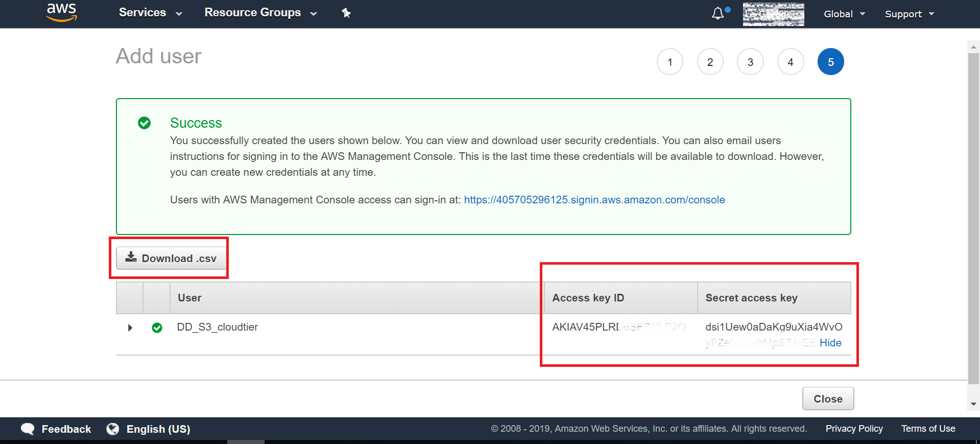Click the Success green checkmark icon
Screen dimensions: 980x444
pos(145,123)
